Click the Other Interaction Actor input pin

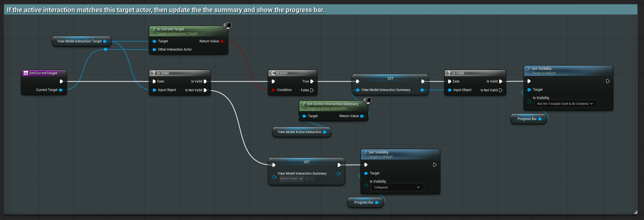(x=154, y=50)
